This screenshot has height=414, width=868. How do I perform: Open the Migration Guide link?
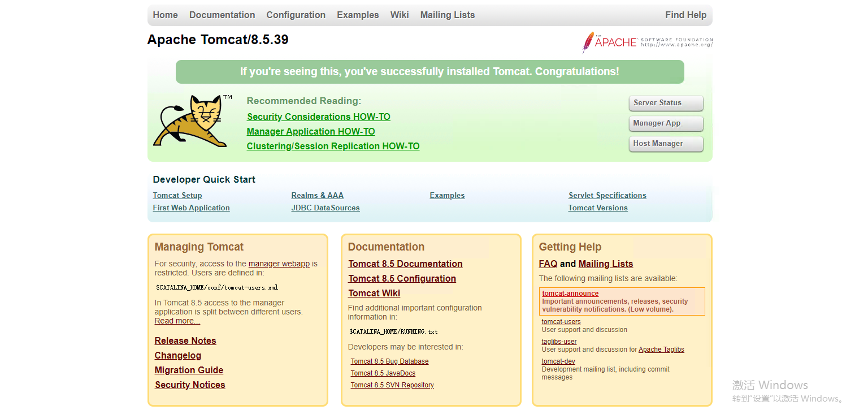click(189, 370)
